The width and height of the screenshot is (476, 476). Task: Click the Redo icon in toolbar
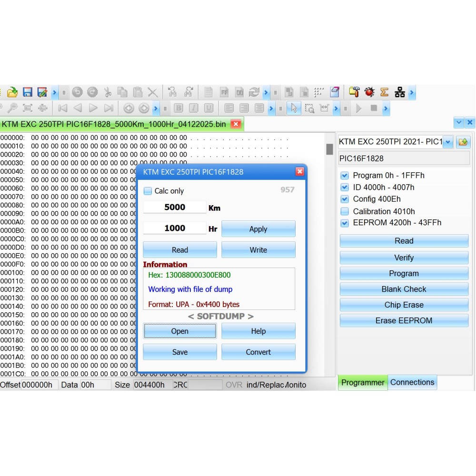(x=92, y=92)
